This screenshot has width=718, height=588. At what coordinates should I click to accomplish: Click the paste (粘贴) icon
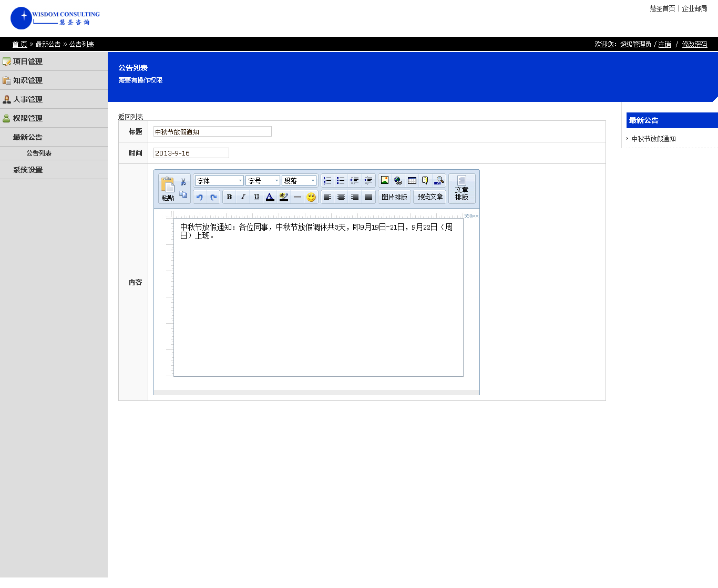pyautogui.click(x=168, y=188)
